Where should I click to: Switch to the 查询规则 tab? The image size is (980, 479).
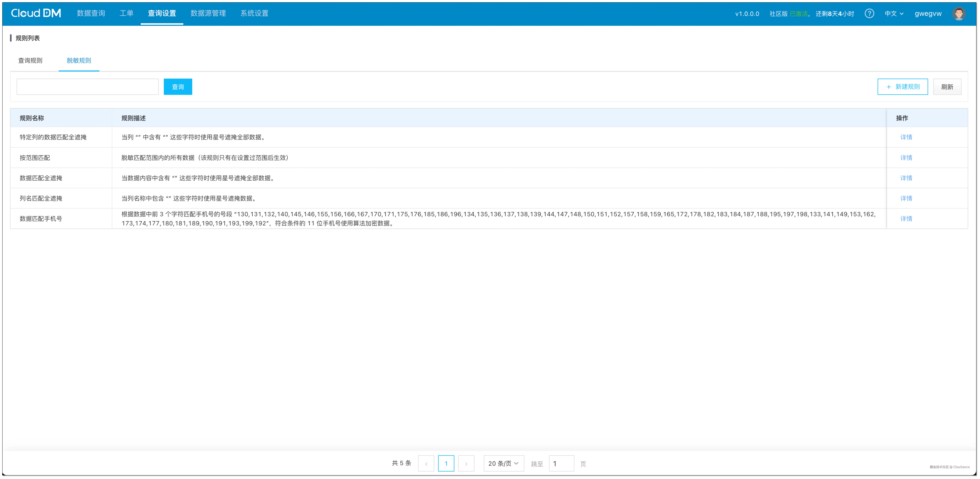click(x=30, y=61)
